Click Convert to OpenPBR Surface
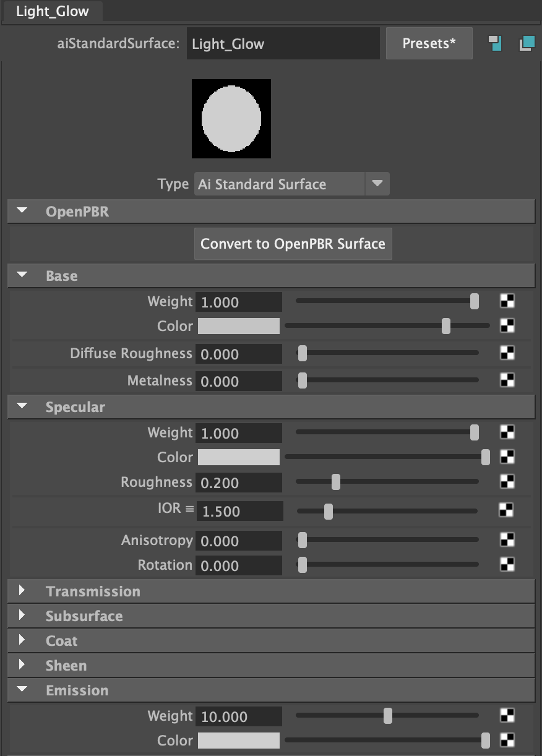542x756 pixels. (293, 243)
